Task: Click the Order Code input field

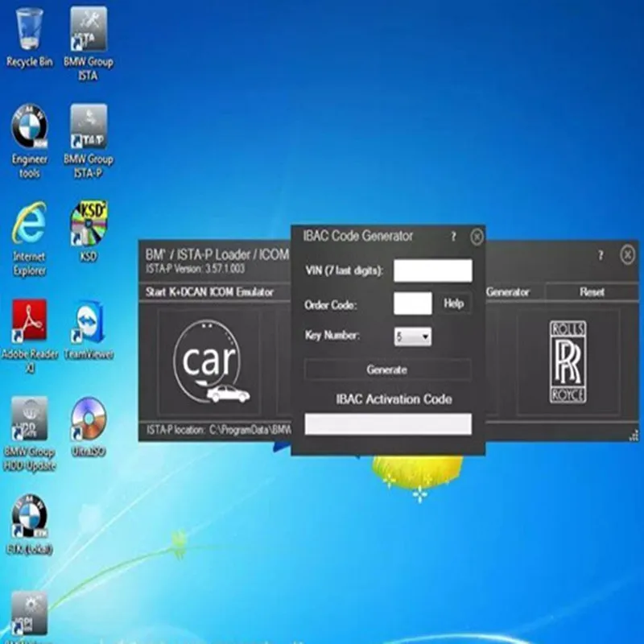Action: 412,303
